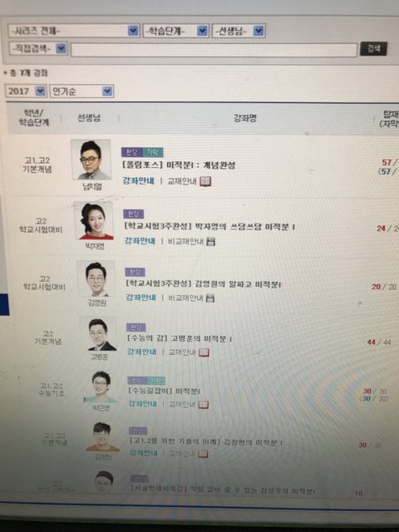Click save disk icon next to 박자영 비교재안내

tap(211, 242)
